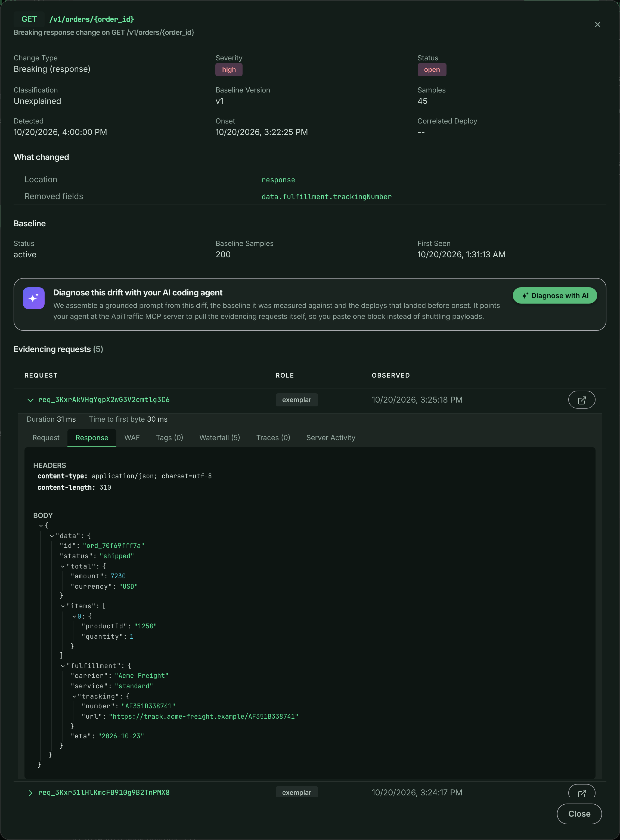Collapse the "data" JSON node

point(52,536)
